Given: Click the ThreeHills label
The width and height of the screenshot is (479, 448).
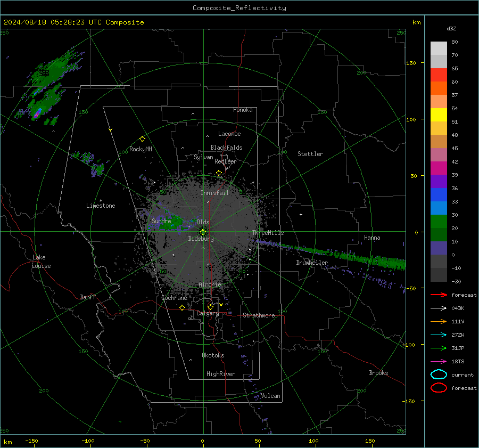Looking at the screenshot, I should (268, 233).
